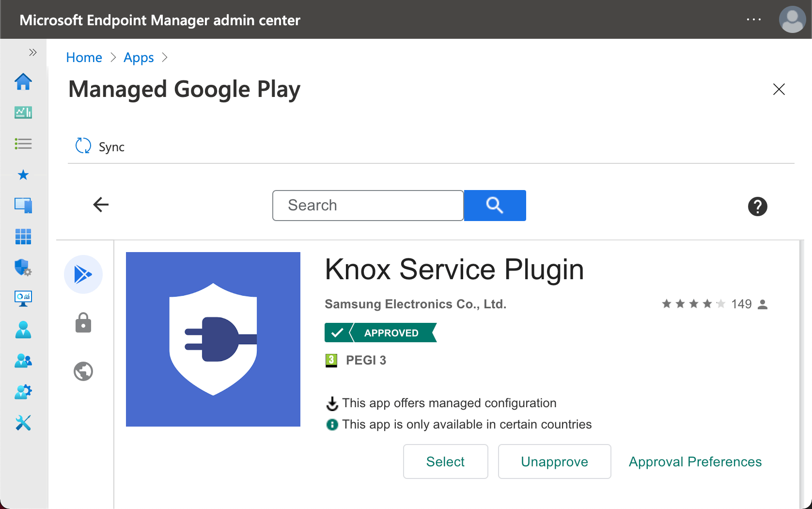
Task: Open web apps globe icon
Action: tap(83, 371)
